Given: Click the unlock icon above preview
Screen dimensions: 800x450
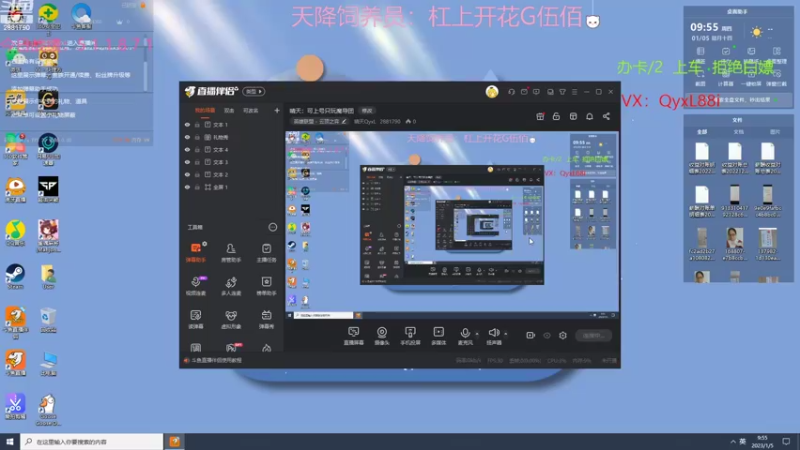Looking at the screenshot, I should [x=556, y=116].
